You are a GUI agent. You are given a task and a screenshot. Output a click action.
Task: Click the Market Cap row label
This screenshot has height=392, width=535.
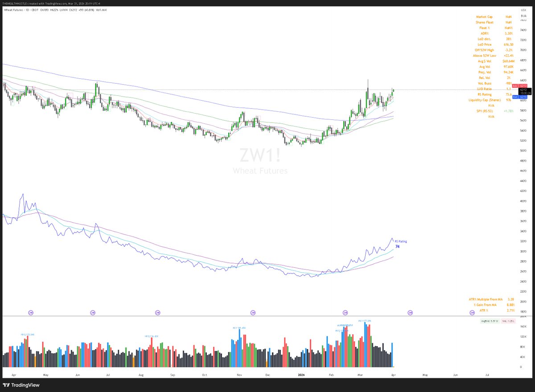pyautogui.click(x=484, y=16)
